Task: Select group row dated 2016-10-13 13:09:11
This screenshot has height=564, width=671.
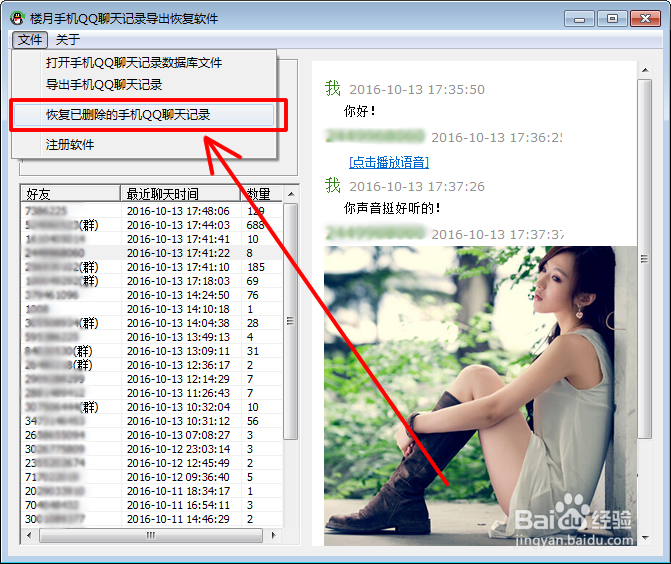Action: (151, 351)
